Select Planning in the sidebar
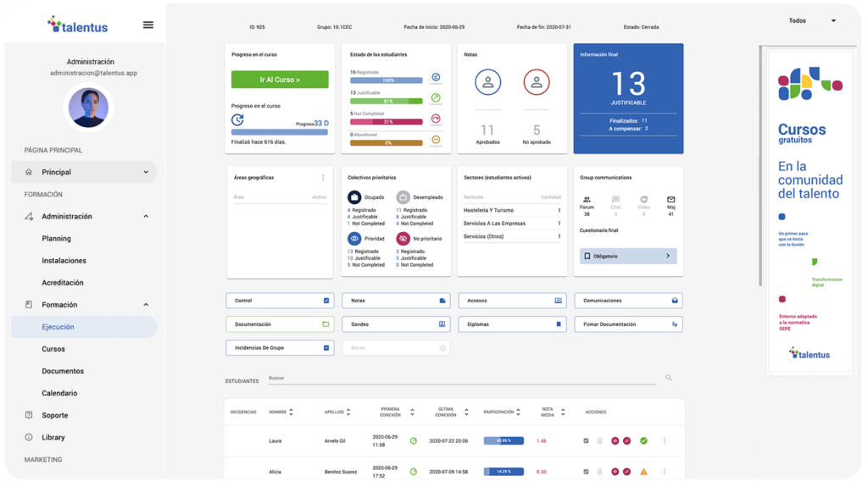This screenshot has width=868, height=481. 57,239
